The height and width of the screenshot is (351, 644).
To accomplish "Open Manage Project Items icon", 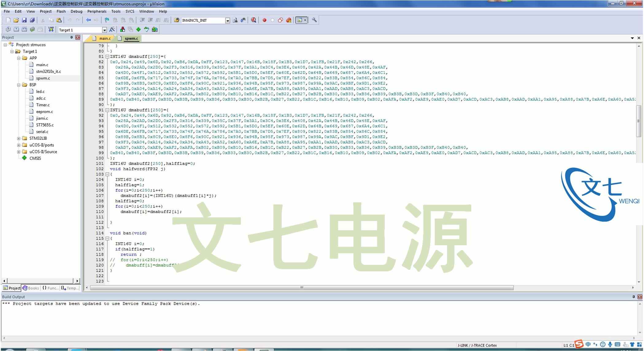I will [122, 29].
